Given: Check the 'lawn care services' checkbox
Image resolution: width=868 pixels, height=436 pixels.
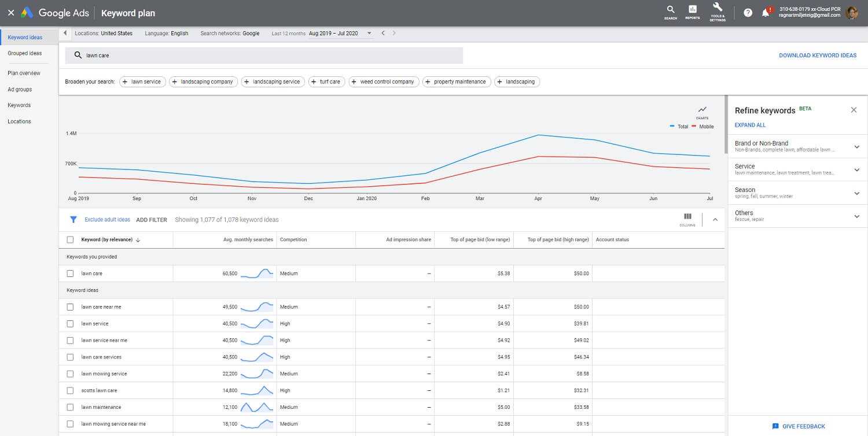Looking at the screenshot, I should click(x=70, y=357).
